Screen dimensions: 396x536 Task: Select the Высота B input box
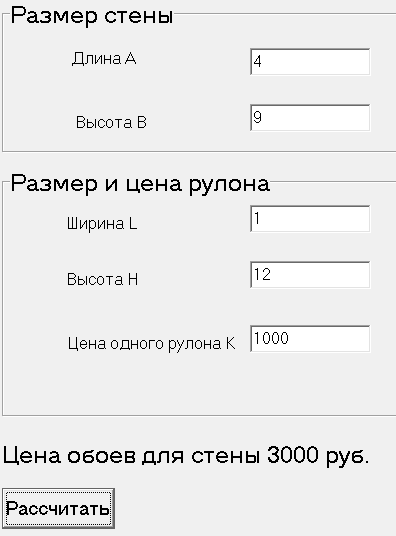(310, 118)
